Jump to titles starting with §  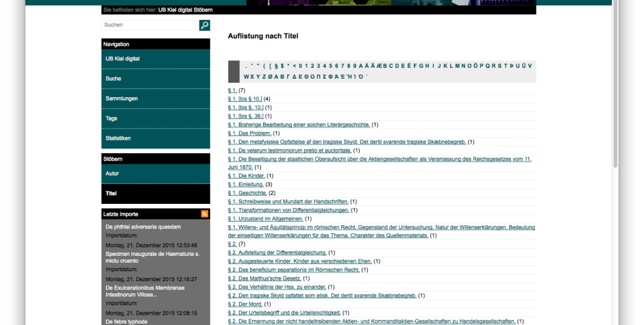276,66
